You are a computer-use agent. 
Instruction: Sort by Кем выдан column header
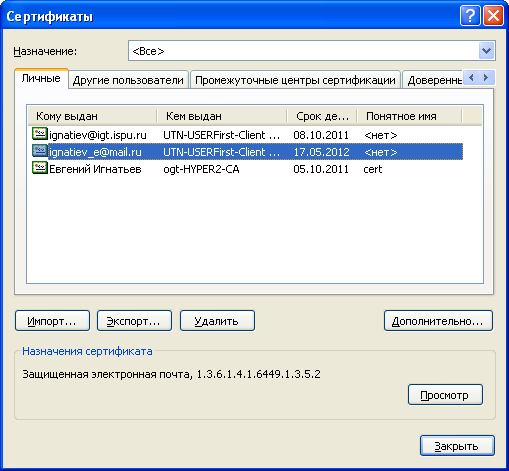tap(222, 116)
